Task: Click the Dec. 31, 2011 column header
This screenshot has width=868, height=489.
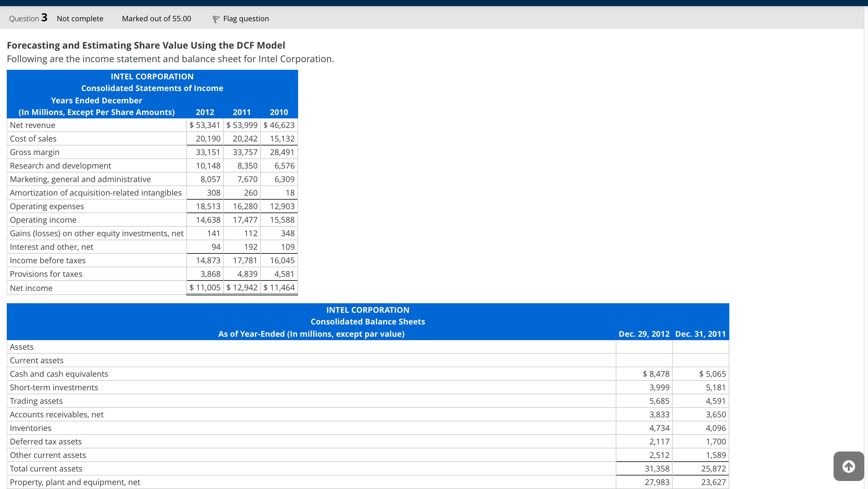Action: tap(700, 334)
